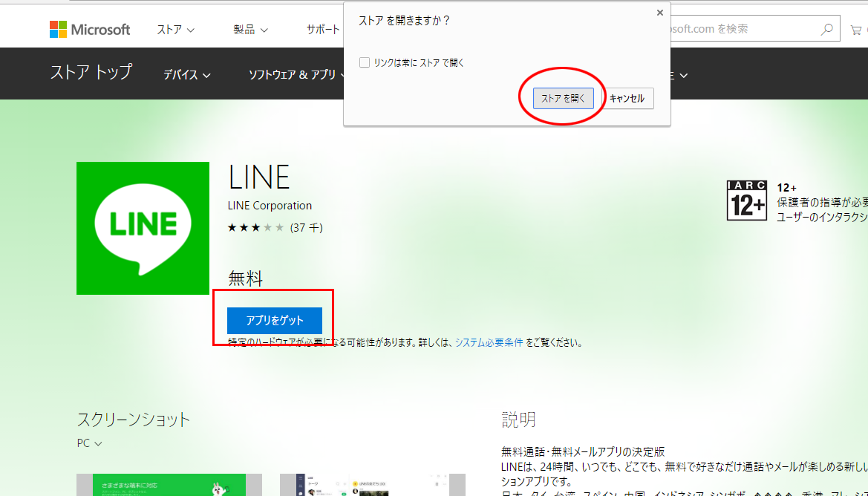
Task: Expand the ソフトウェア & アプリ menu
Action: pyautogui.click(x=297, y=74)
